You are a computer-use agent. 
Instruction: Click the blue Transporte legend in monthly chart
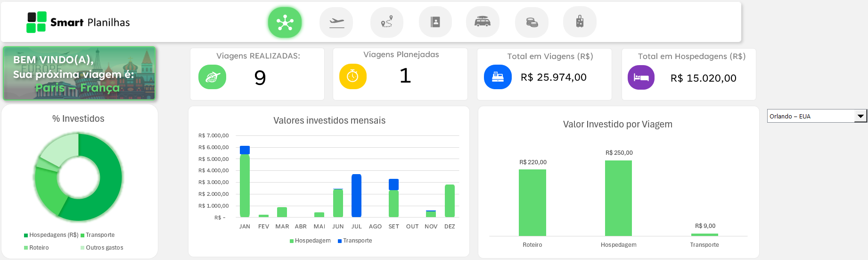click(355, 241)
